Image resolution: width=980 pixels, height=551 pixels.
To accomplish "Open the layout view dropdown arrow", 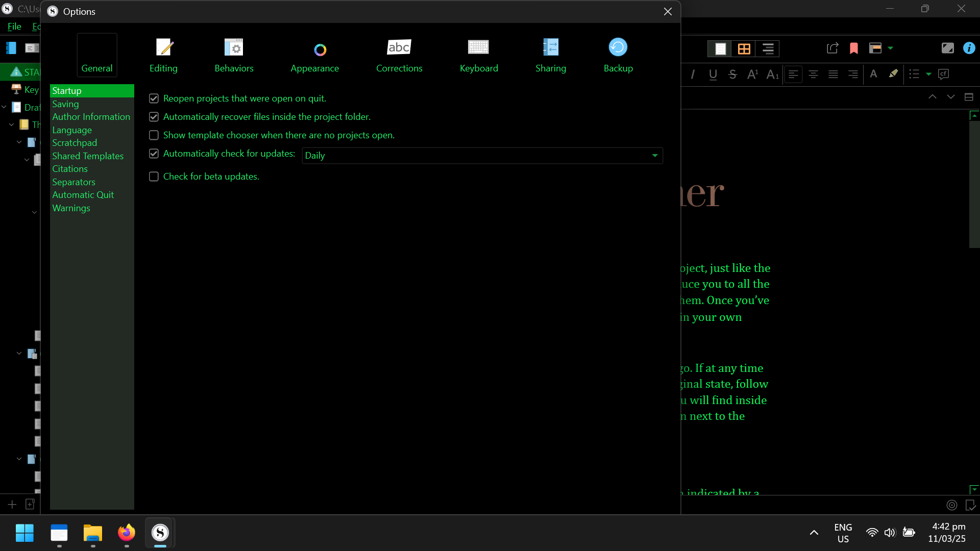I will click(891, 48).
